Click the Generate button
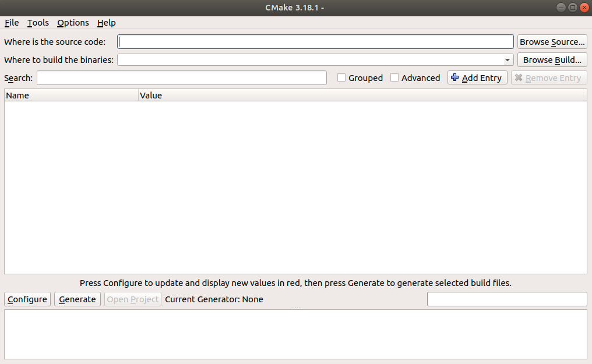 pyautogui.click(x=77, y=299)
